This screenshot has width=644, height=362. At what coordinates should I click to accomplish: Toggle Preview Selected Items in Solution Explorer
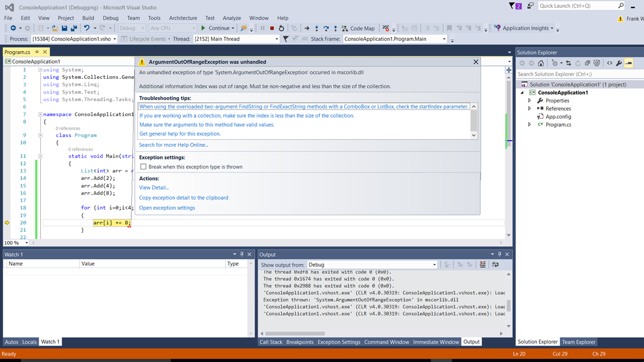628,63
